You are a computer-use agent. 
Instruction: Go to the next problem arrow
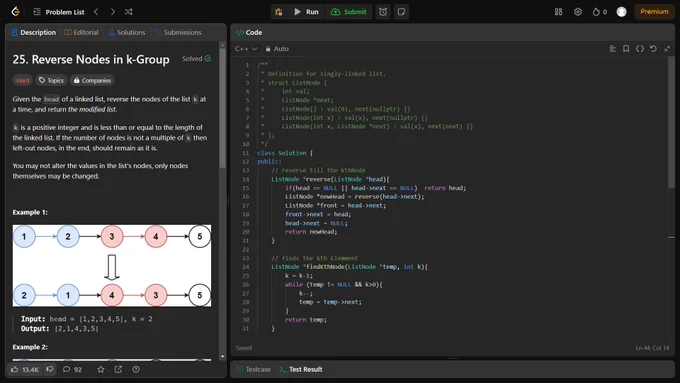(x=113, y=12)
